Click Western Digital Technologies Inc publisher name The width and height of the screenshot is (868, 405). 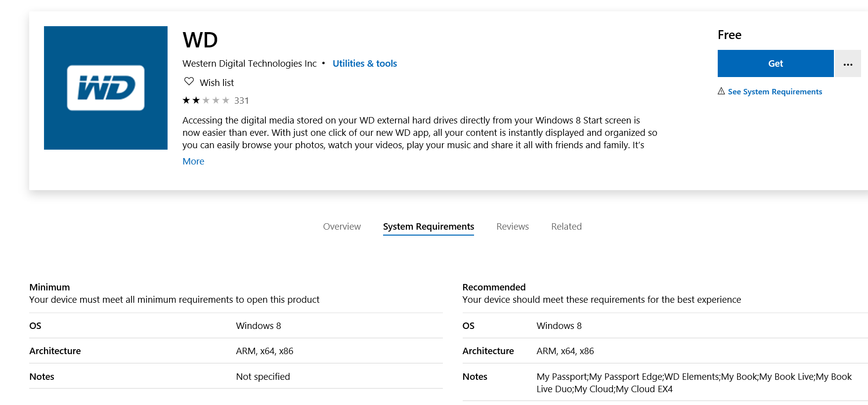(250, 63)
